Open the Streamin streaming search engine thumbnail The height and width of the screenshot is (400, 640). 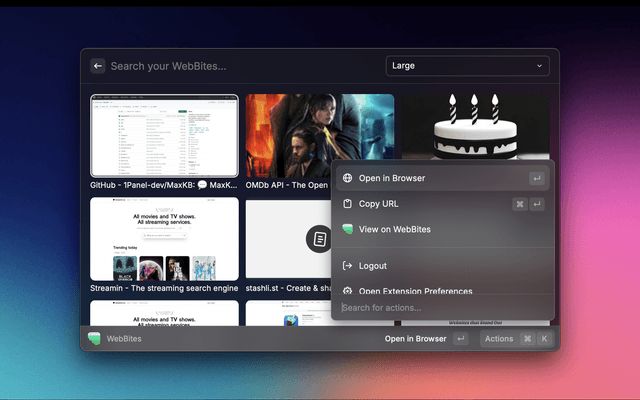point(165,239)
